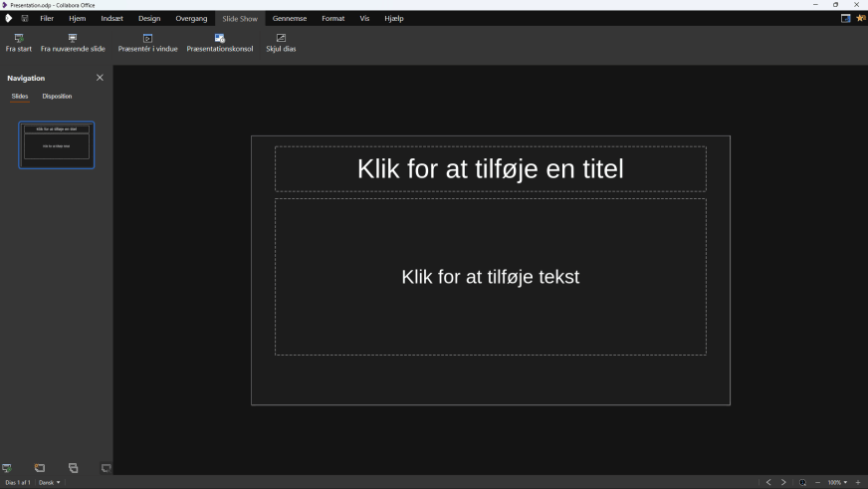868x489 pixels.
Task: Click Fra nuværende slide button
Action: pyautogui.click(x=73, y=43)
